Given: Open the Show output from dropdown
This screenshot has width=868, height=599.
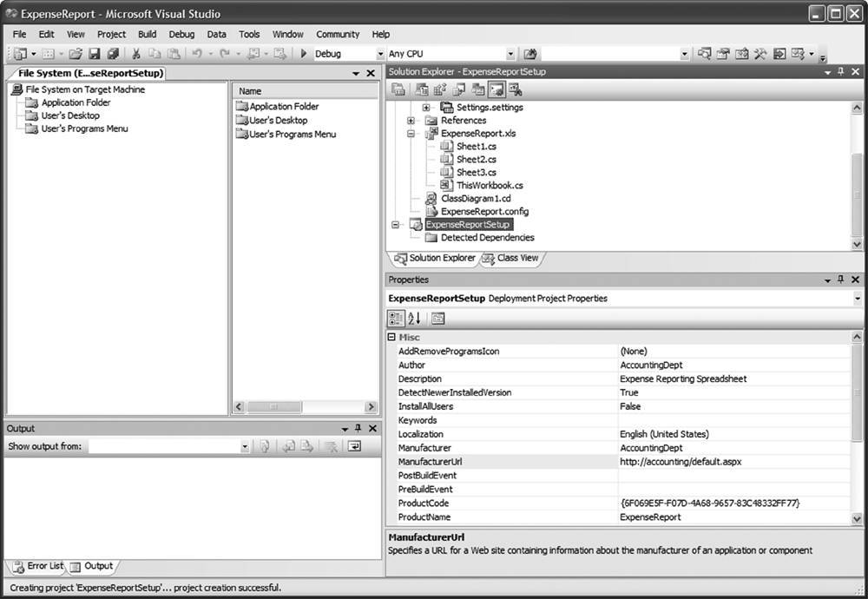Looking at the screenshot, I should 245,446.
